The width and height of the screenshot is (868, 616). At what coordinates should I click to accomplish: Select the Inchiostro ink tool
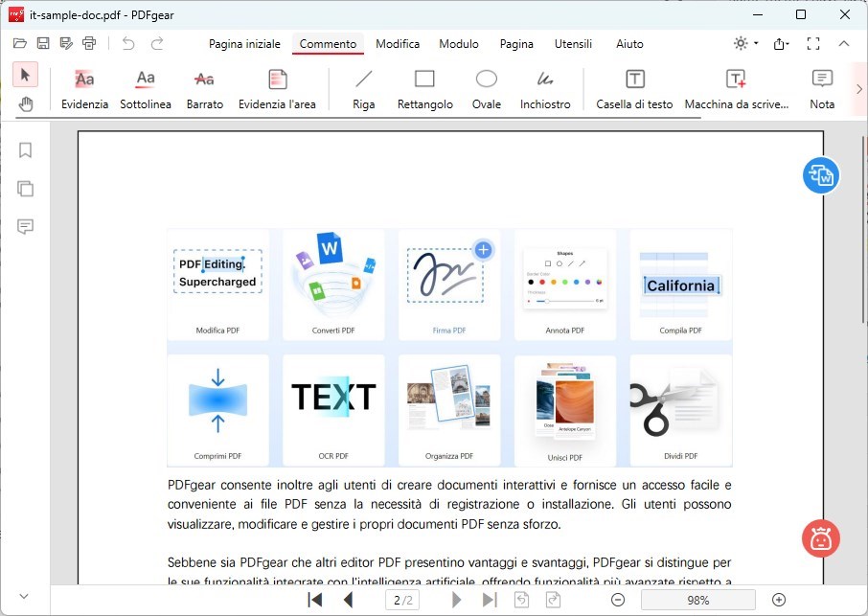click(x=545, y=86)
